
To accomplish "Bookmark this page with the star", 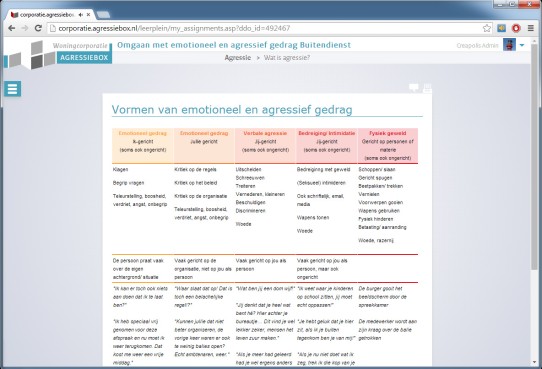I will (x=487, y=28).
